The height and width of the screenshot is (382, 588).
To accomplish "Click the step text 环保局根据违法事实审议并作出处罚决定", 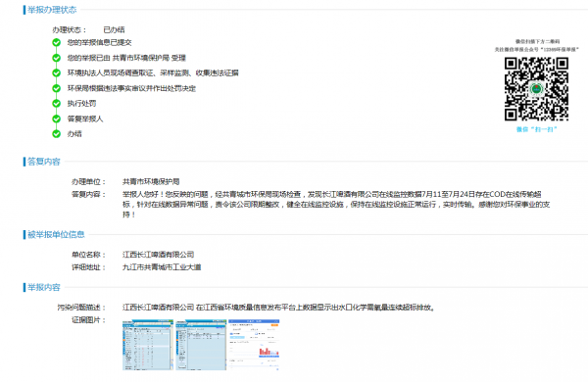I will (131, 88).
